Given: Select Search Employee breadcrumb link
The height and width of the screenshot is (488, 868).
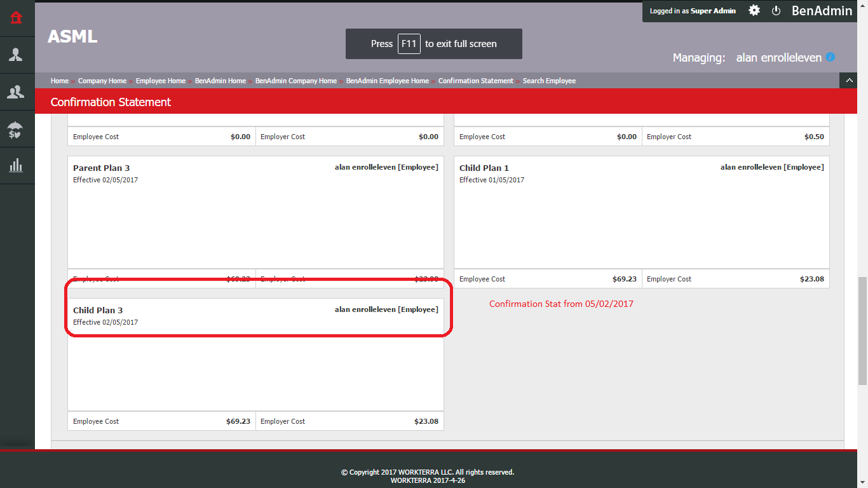Looking at the screenshot, I should pos(549,81).
